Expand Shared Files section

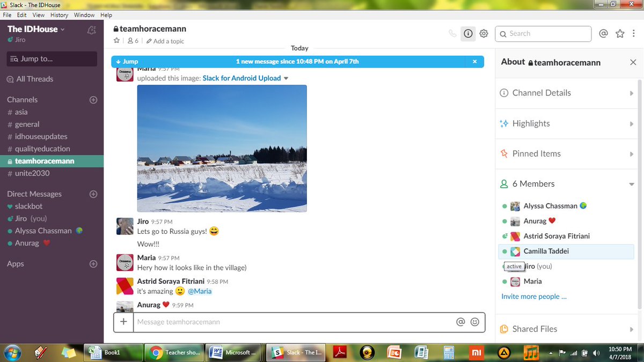tap(566, 329)
